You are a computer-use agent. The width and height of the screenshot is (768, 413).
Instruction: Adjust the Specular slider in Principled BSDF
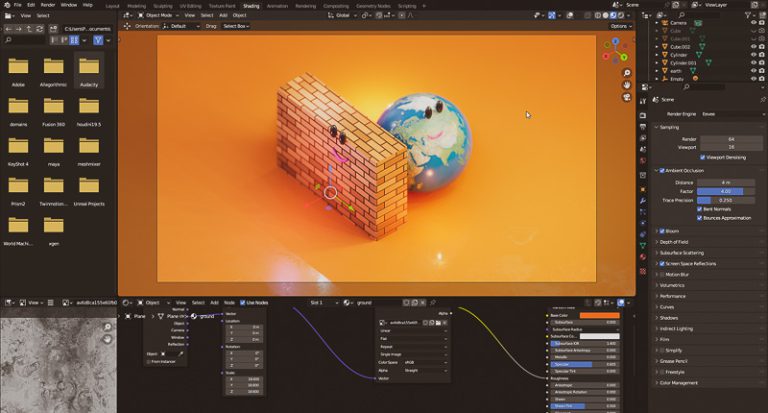[x=585, y=364]
